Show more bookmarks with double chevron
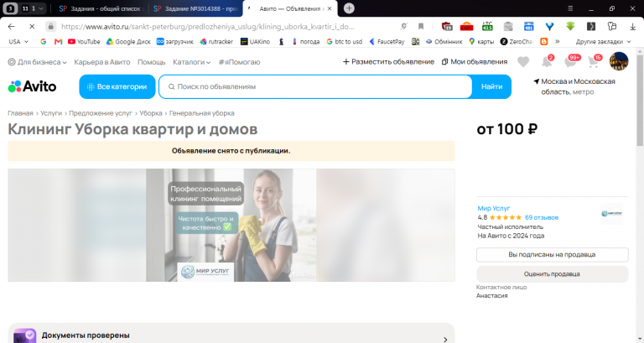 (558, 41)
